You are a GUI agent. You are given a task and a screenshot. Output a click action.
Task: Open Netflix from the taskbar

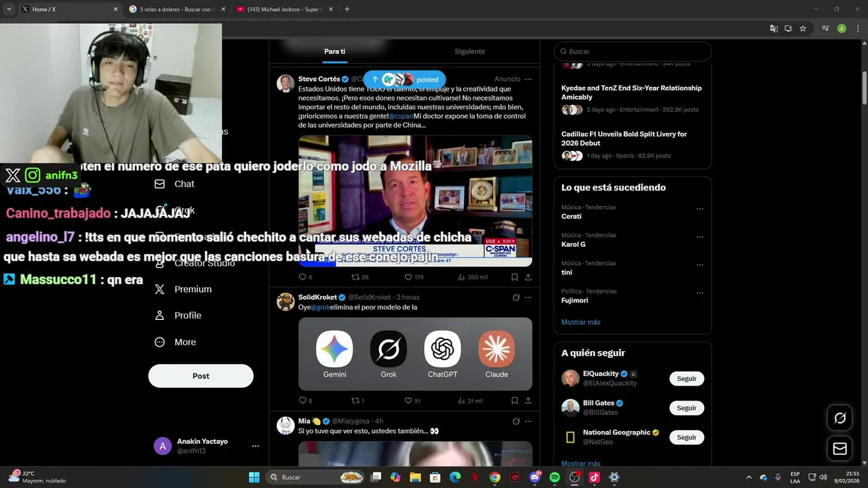475,477
